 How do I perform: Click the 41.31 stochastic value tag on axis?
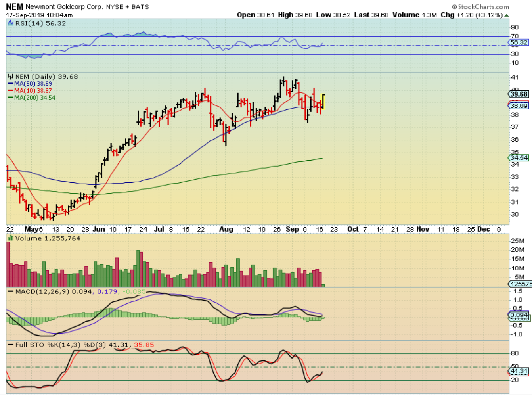click(x=519, y=371)
